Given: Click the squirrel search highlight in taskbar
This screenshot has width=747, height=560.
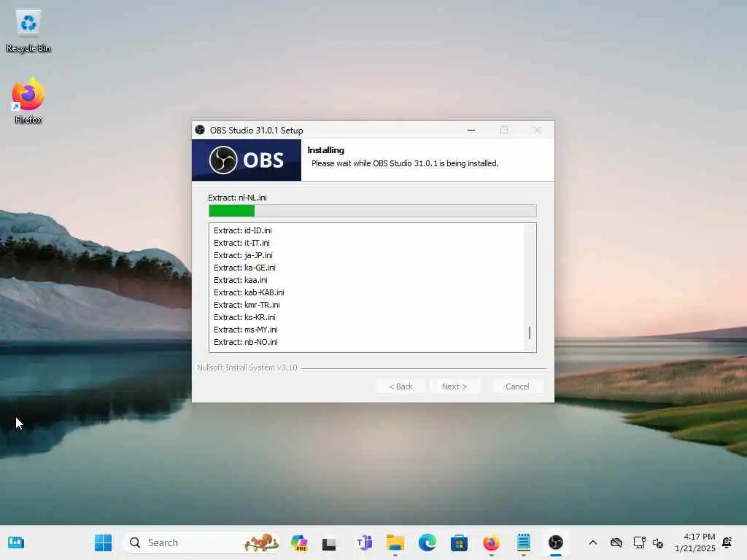Looking at the screenshot, I should [x=260, y=542].
